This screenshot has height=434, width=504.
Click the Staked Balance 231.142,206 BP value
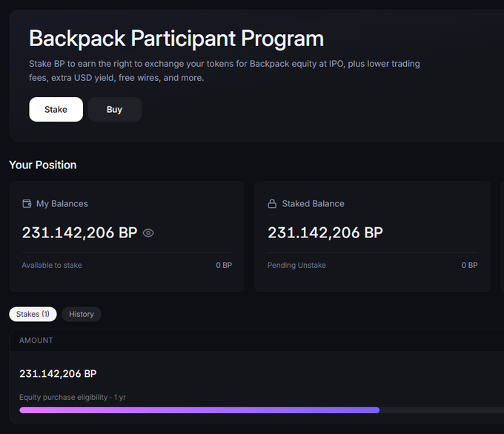325,233
